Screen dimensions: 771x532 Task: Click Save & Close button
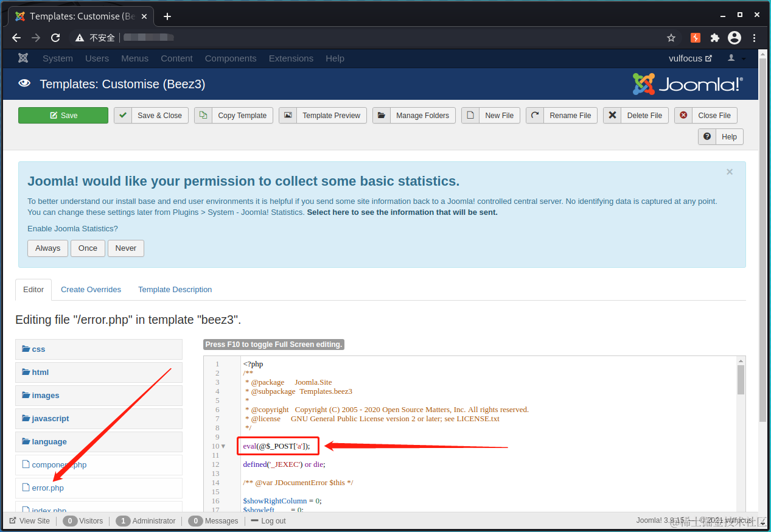[151, 116]
